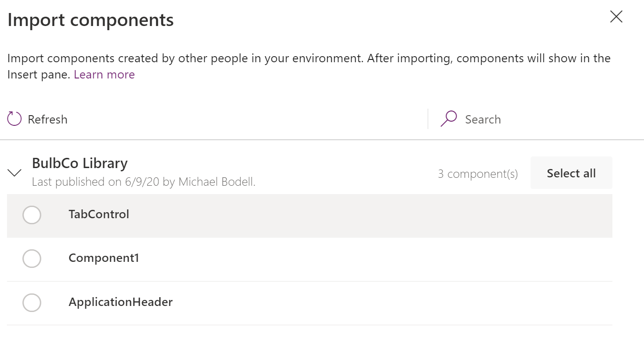The image size is (644, 338).
Task: Select the ApplicationHeader radio circle
Action: point(32,303)
